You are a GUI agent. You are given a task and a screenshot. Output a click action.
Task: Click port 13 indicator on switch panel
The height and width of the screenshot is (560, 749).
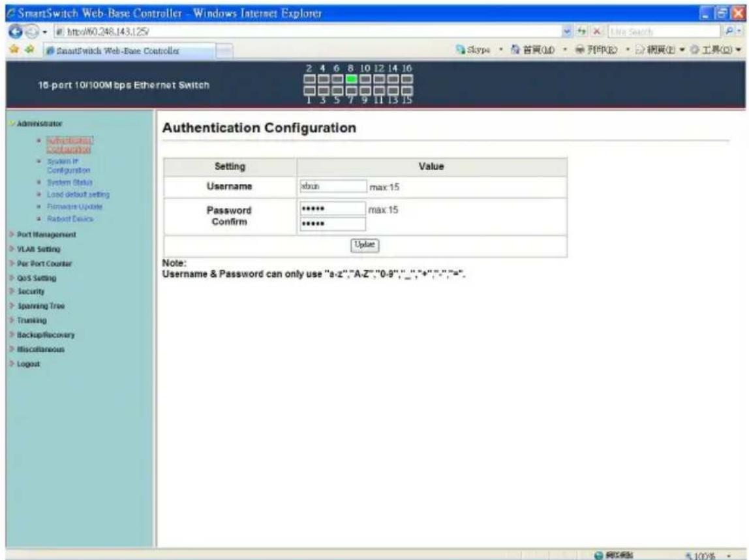[393, 90]
